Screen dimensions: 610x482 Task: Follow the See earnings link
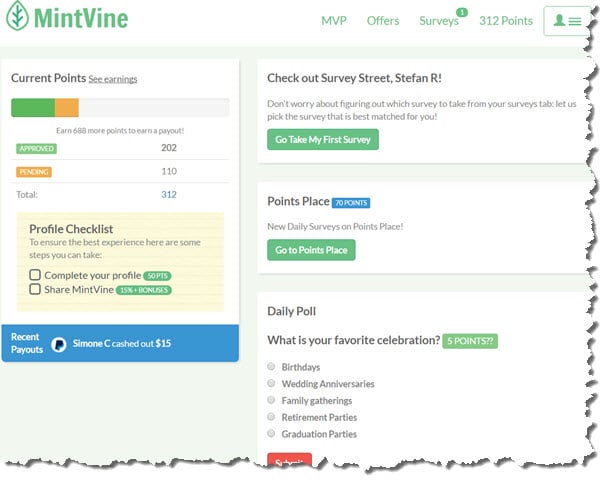pyautogui.click(x=113, y=79)
